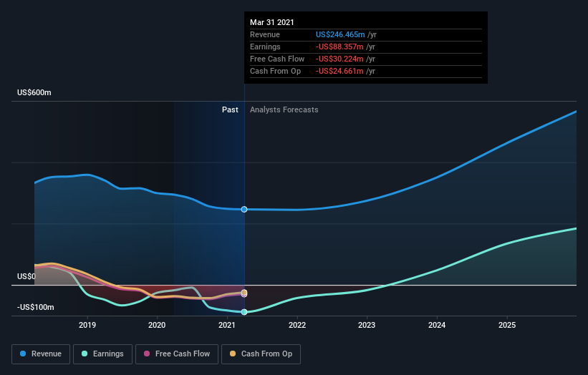588x375 pixels.
Task: Click the Earnings row label in tooltip
Action: 265,47
